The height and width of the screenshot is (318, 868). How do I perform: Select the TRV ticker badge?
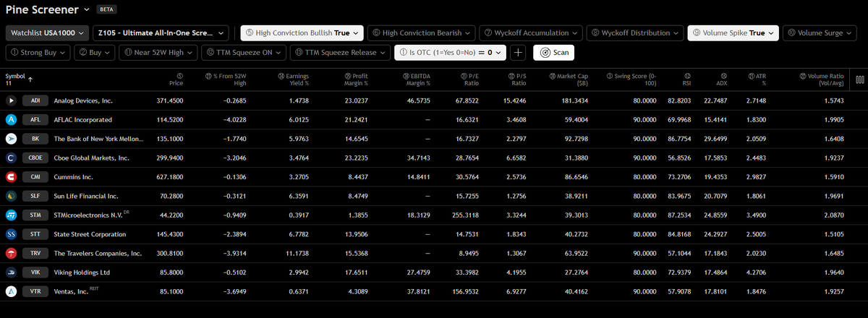tap(35, 254)
